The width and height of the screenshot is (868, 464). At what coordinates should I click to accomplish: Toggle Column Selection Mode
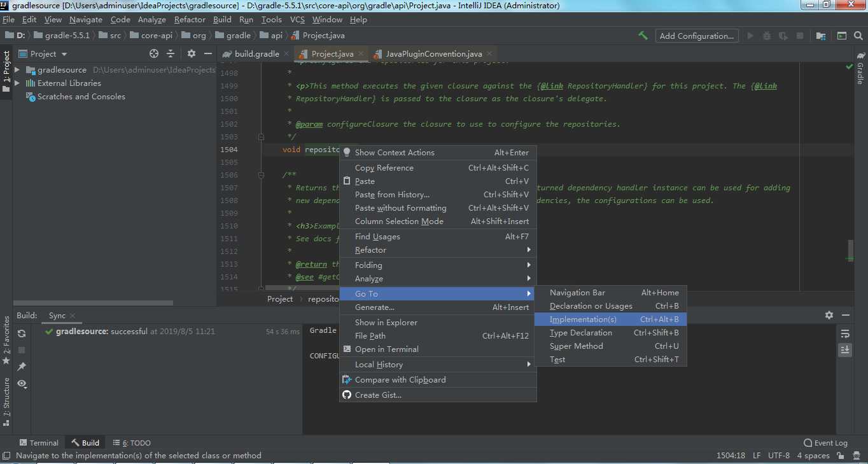coord(438,221)
